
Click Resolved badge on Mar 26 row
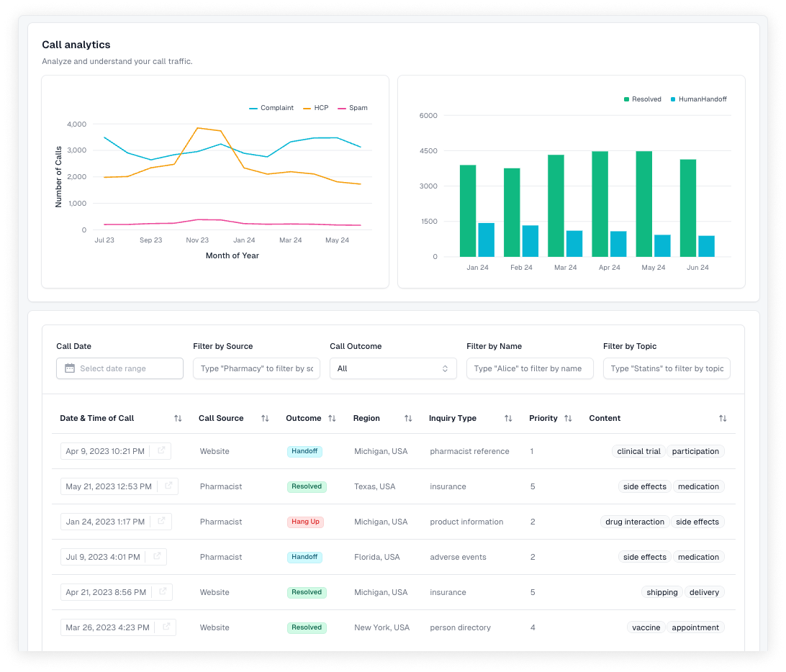(x=307, y=627)
